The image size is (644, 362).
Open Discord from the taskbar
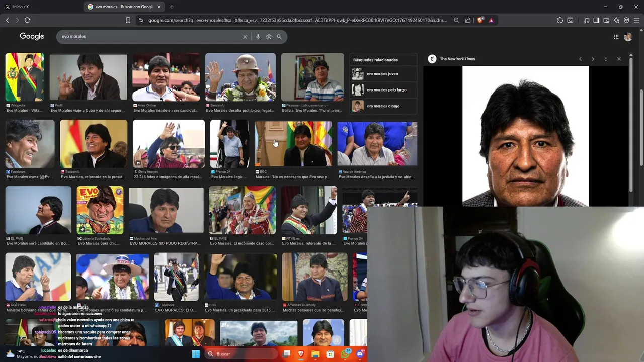(x=360, y=354)
